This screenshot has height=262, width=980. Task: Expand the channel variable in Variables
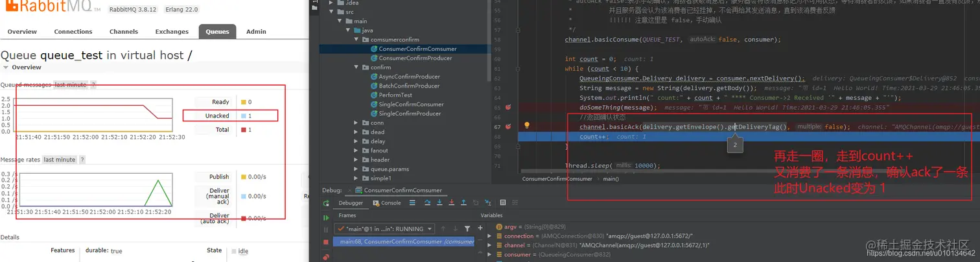pos(489,246)
